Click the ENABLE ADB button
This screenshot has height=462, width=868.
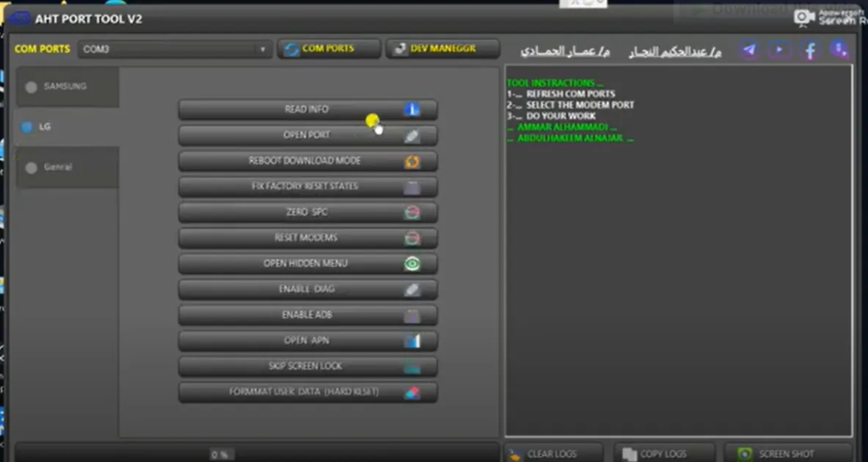pyautogui.click(x=307, y=315)
